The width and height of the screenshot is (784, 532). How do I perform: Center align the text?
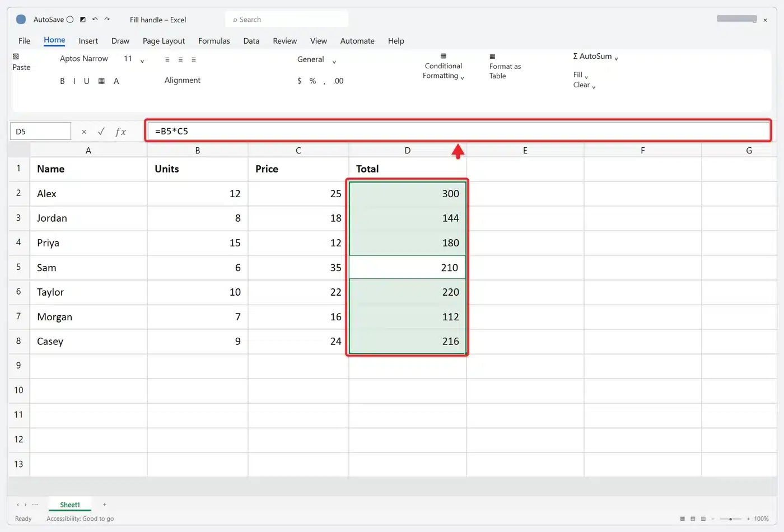[180, 59]
